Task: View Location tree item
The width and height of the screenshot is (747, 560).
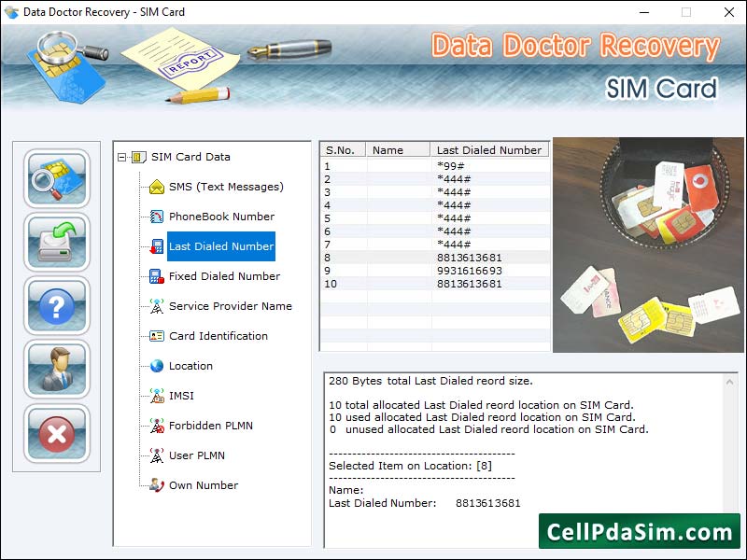Action: point(190,366)
